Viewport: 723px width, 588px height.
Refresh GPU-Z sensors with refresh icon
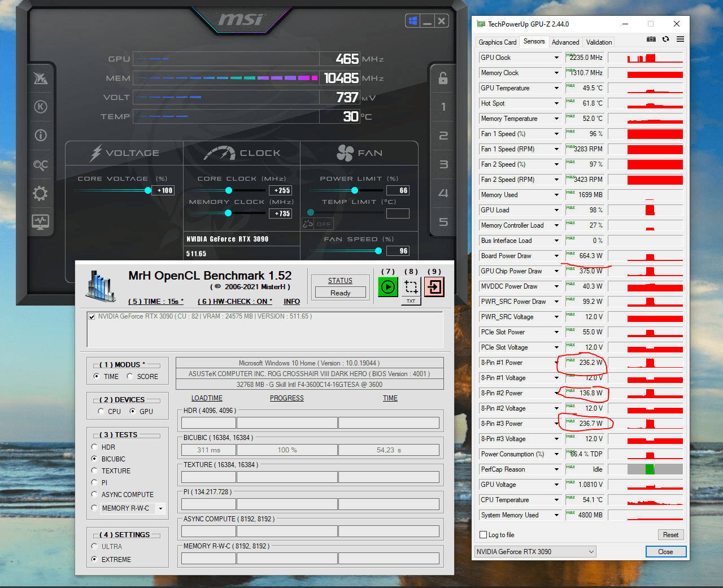click(666, 39)
